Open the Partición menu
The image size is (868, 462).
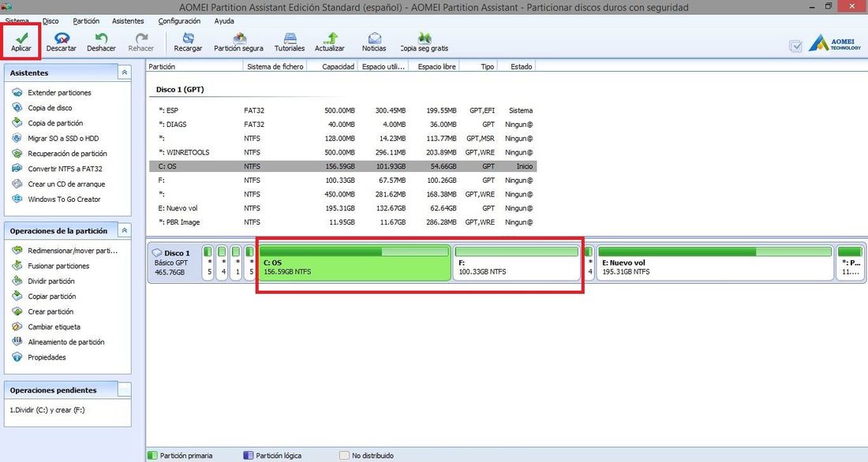[86, 21]
